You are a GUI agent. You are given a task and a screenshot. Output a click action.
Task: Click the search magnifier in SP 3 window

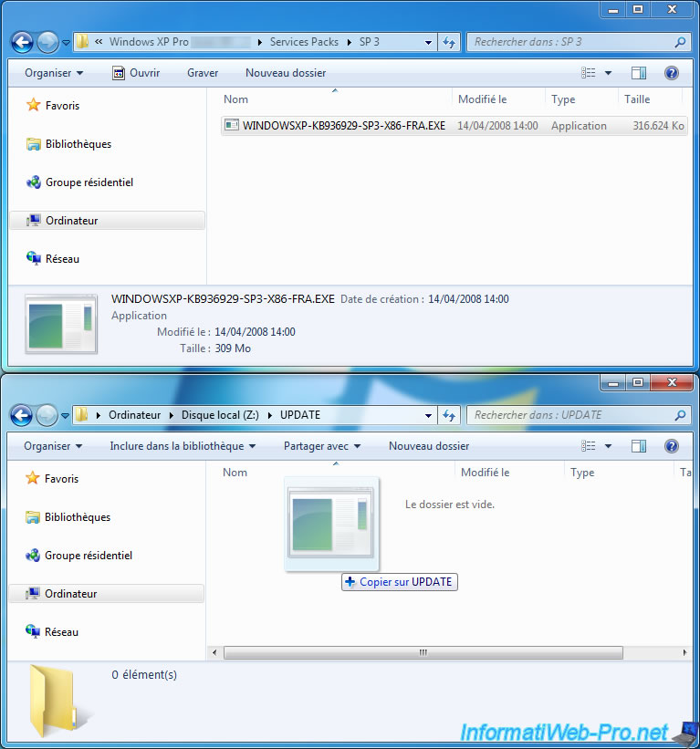(680, 42)
